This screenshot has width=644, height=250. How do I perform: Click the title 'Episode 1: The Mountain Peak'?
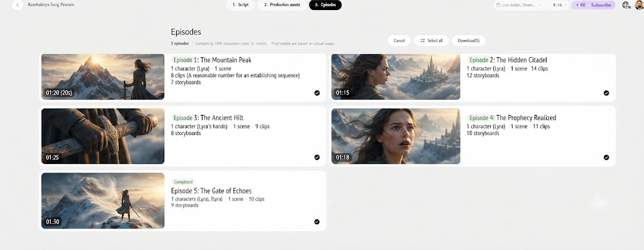point(211,60)
